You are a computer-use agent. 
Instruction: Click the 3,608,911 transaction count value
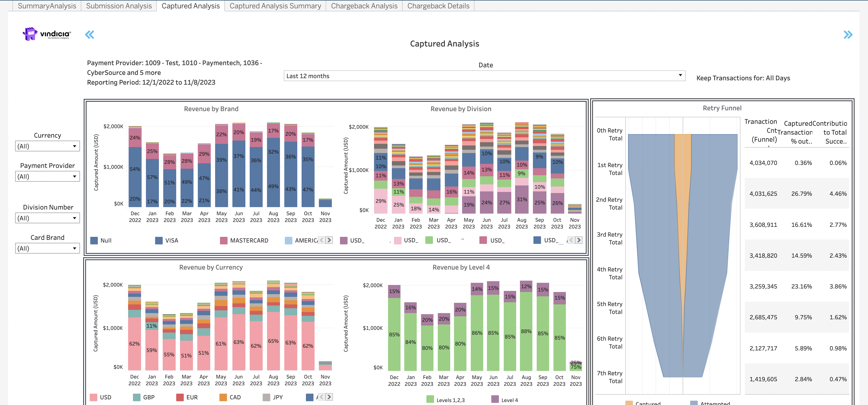click(763, 225)
